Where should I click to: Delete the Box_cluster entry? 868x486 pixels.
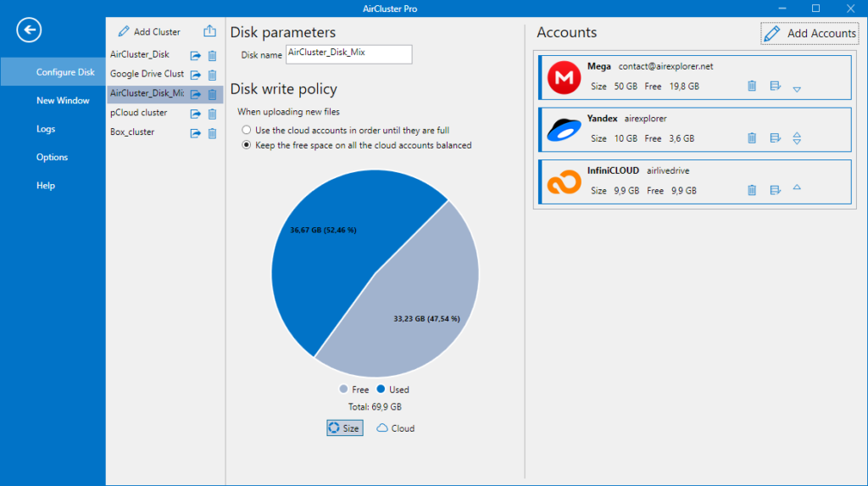pos(212,133)
